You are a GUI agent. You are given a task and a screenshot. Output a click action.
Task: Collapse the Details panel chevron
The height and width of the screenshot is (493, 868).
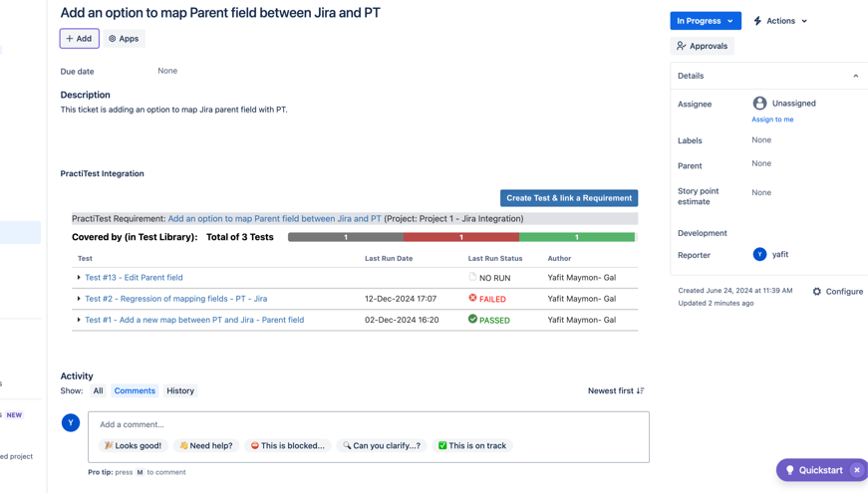tap(855, 76)
